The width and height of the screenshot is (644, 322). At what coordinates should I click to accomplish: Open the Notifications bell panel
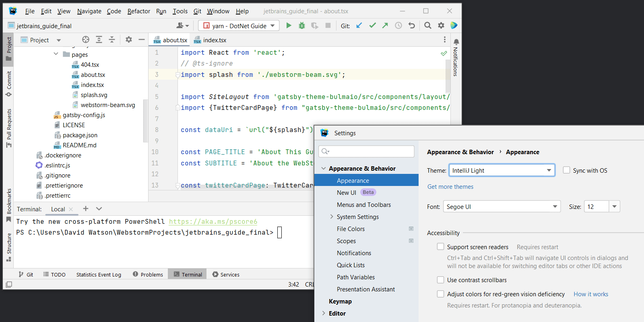pyautogui.click(x=456, y=42)
